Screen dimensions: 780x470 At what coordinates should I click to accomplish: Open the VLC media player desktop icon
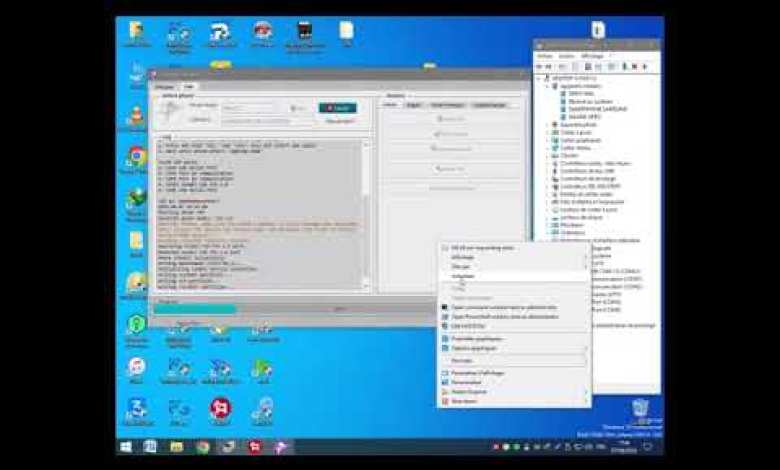136,115
